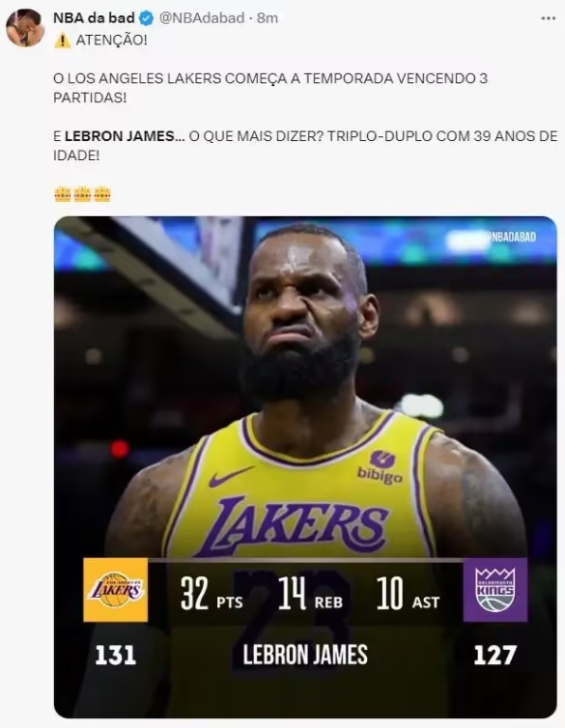
Task: Click the Nike swoosh on the jersey
Action: point(231,476)
